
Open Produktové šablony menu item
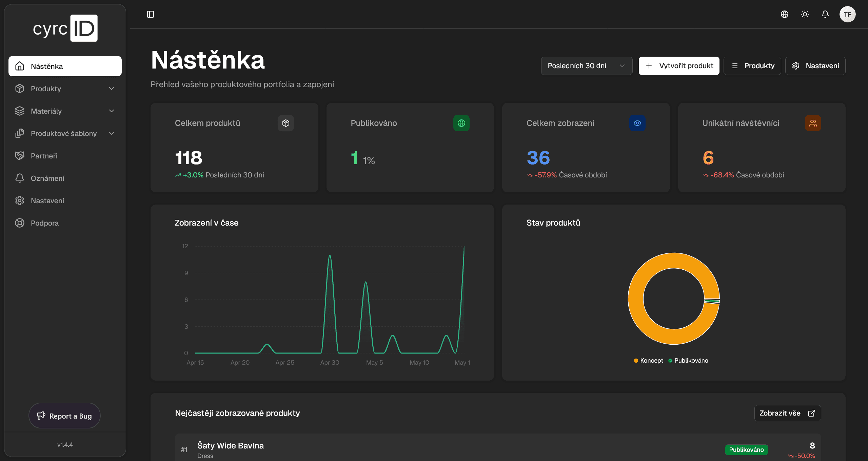65,133
